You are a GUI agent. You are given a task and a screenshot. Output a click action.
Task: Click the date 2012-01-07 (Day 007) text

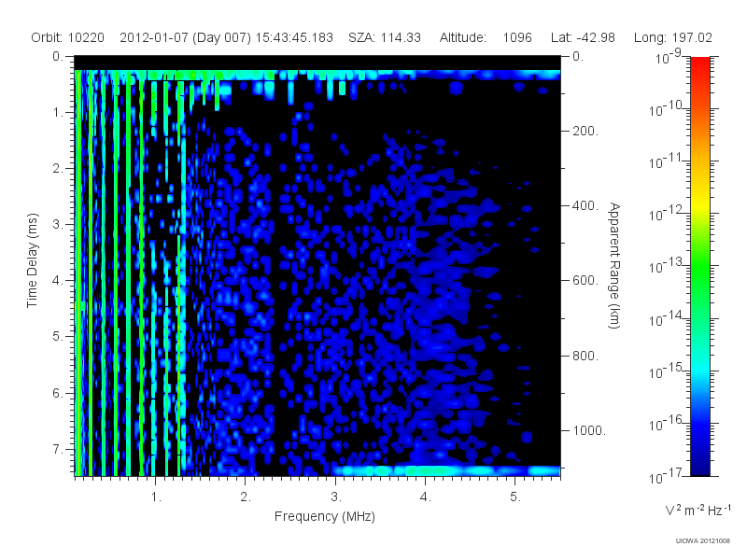click(185, 37)
